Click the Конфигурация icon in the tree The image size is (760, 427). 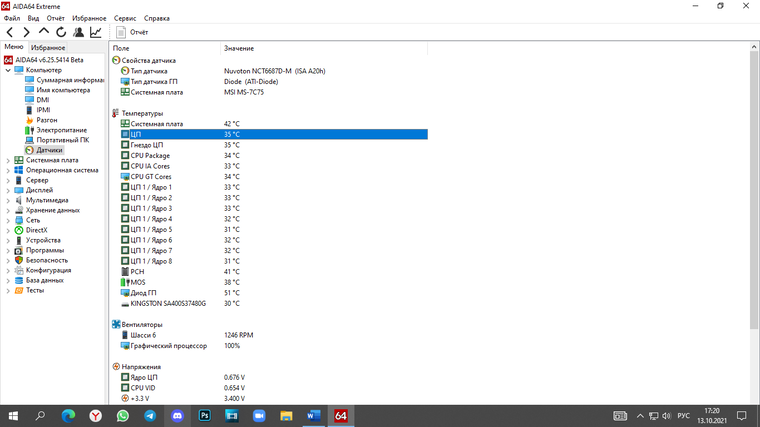tap(18, 270)
